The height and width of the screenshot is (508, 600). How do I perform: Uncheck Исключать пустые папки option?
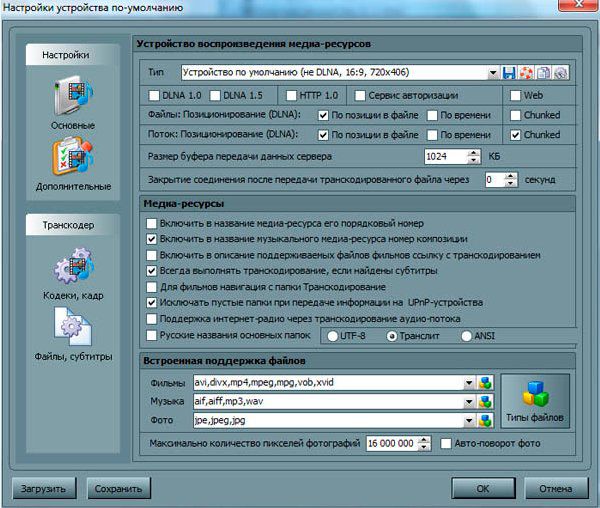pos(152,301)
